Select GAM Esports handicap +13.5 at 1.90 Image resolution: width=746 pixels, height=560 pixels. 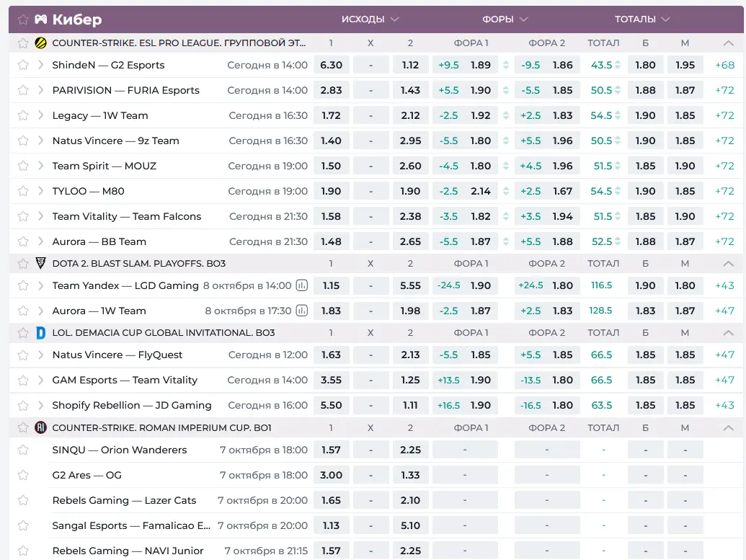[465, 380]
